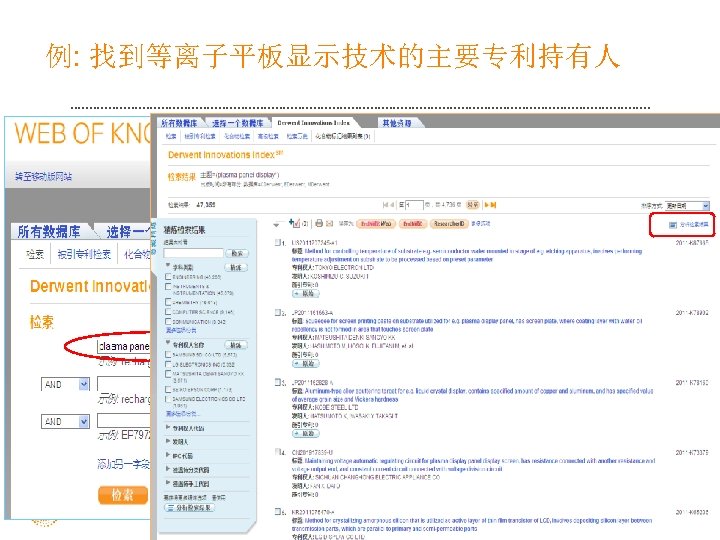
Task: Open the 分析检索结果 link at top right
Action: click(694, 225)
